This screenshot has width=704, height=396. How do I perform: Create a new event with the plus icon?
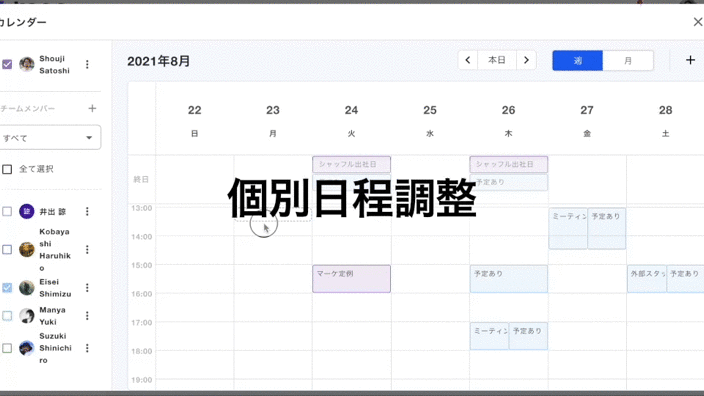click(x=691, y=60)
